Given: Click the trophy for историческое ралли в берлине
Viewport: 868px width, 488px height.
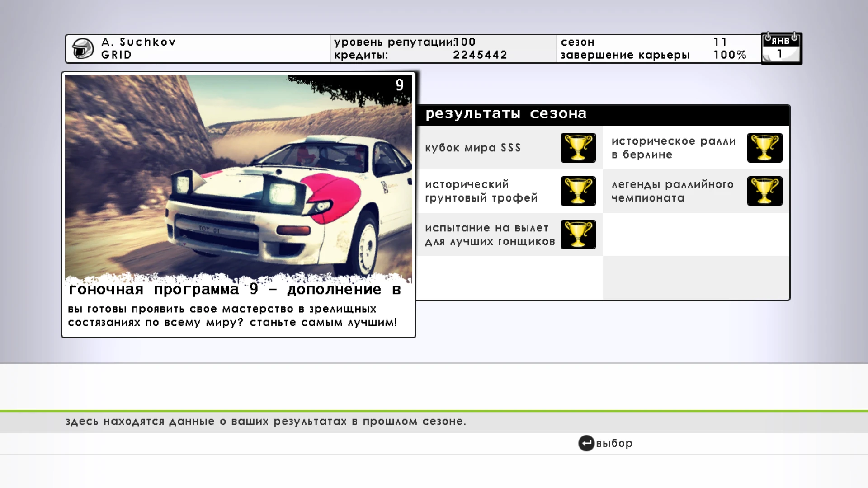Looking at the screenshot, I should tap(764, 148).
